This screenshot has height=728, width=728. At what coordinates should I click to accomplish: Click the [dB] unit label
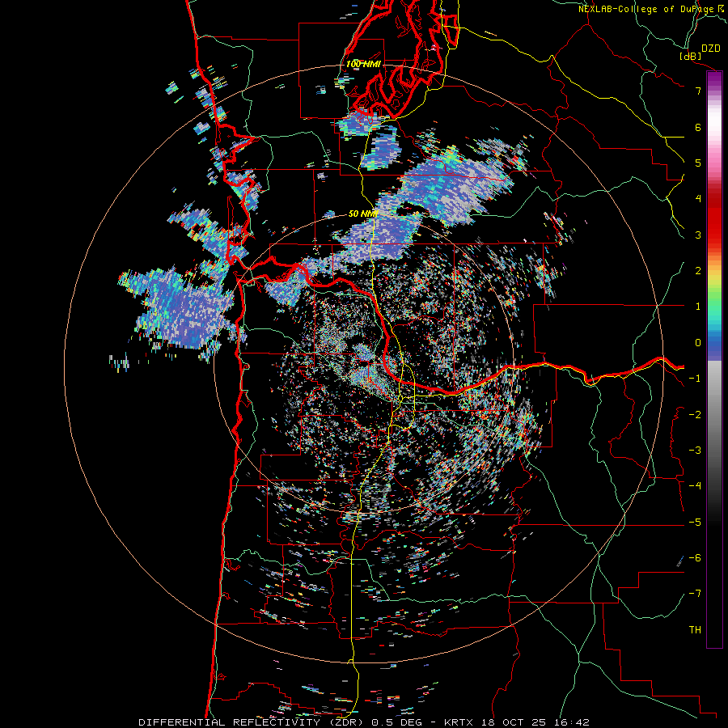[x=691, y=56]
